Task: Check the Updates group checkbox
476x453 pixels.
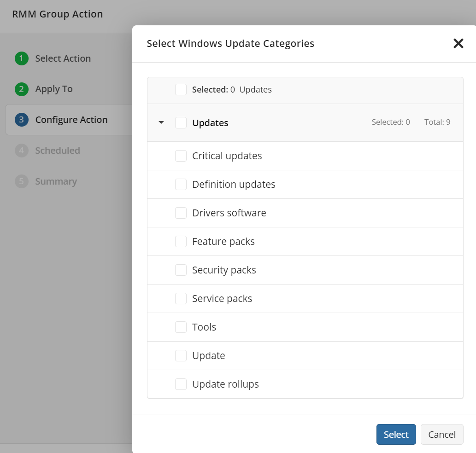Action: coord(181,123)
